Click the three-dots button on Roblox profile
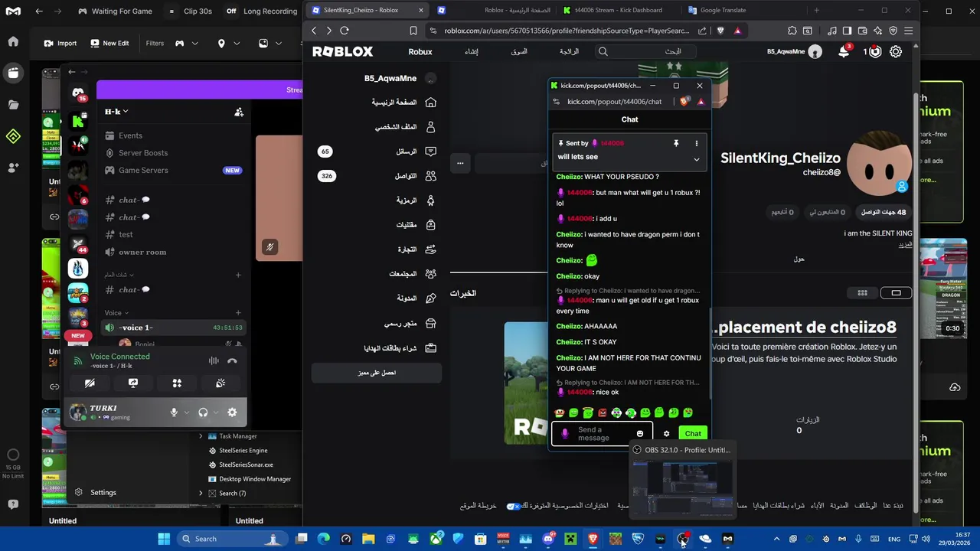 (460, 163)
